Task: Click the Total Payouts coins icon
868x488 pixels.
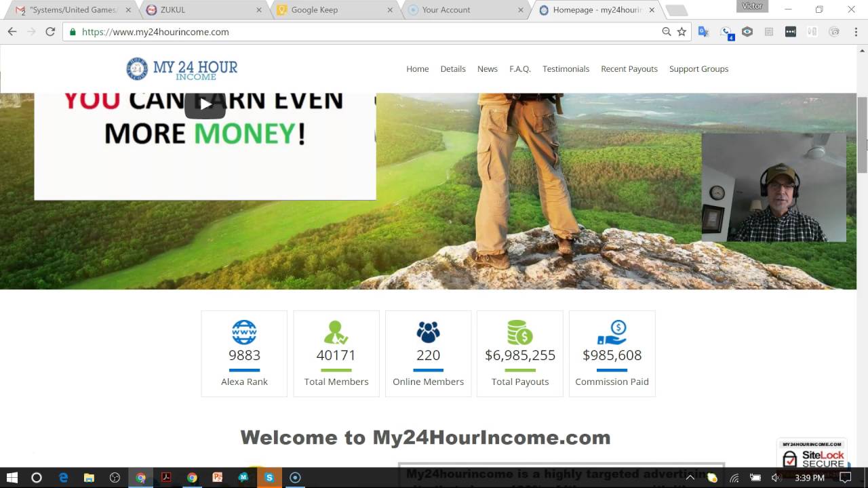Action: [x=520, y=332]
